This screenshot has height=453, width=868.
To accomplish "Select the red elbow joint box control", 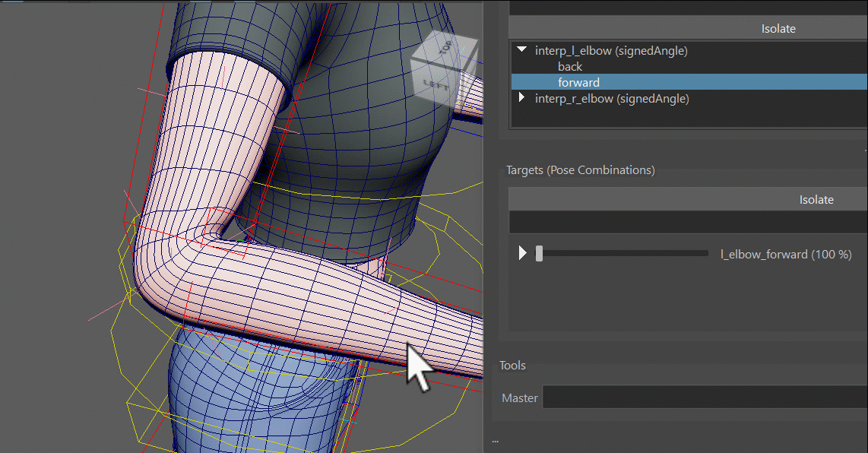I will click(227, 232).
